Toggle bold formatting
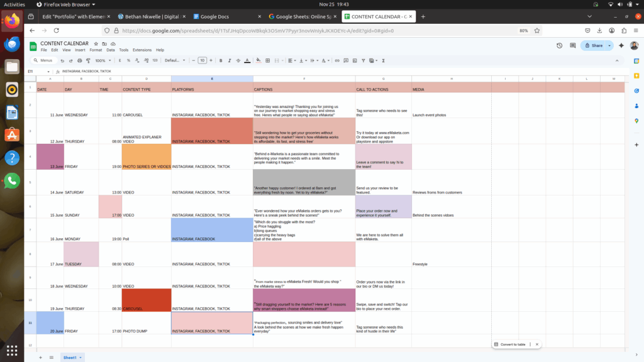Viewport: 644px width, 362px height. click(x=221, y=60)
